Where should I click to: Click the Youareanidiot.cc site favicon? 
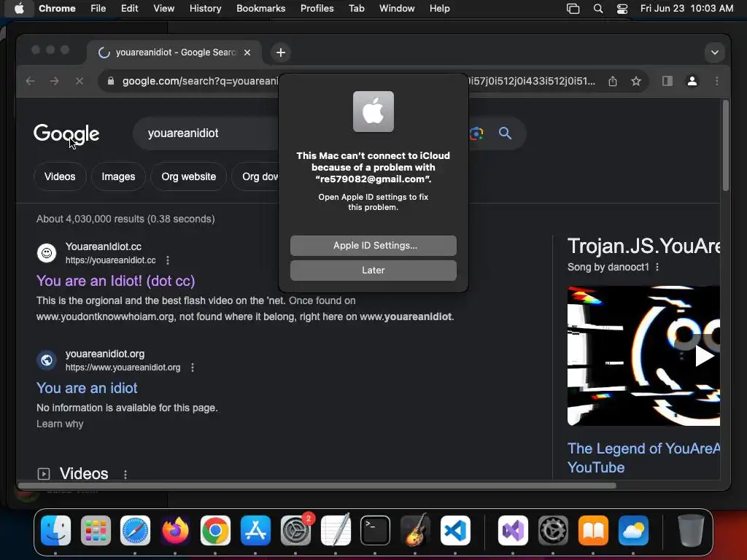(x=47, y=253)
